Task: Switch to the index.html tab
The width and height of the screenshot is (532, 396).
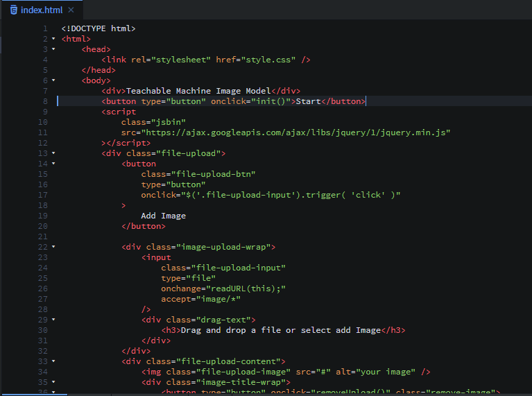Action: click(42, 10)
